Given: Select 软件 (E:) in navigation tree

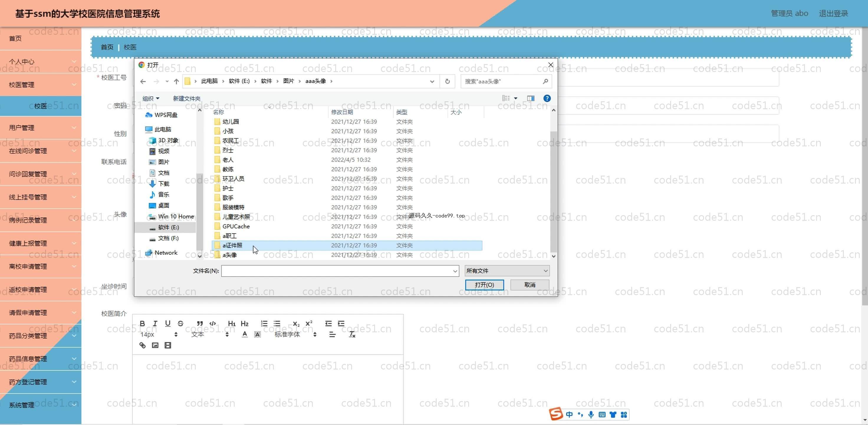Looking at the screenshot, I should point(165,227).
